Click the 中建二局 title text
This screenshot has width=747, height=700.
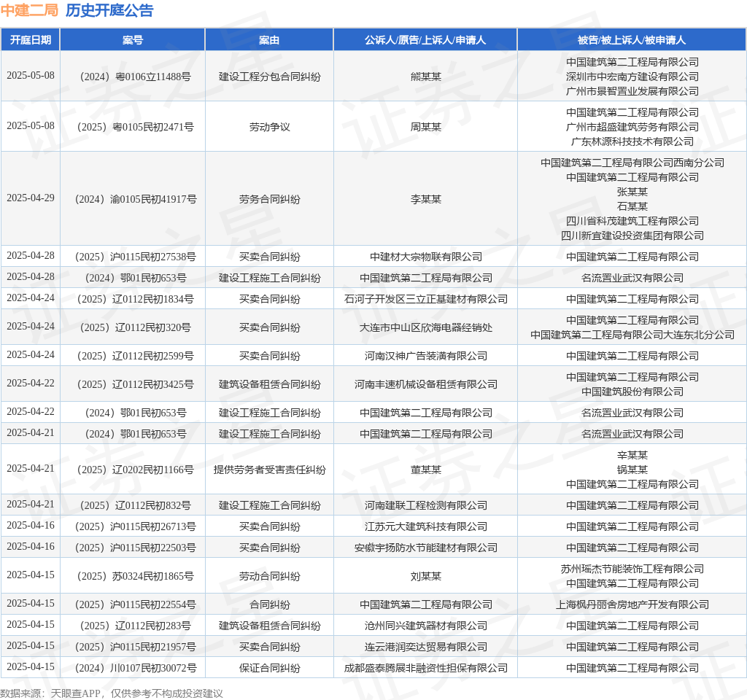point(29,10)
